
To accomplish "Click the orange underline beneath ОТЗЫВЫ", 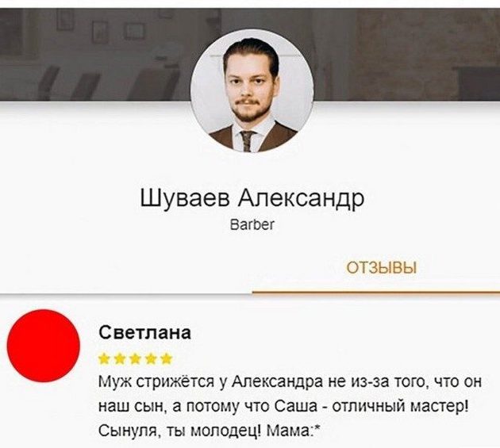I will coord(376,293).
